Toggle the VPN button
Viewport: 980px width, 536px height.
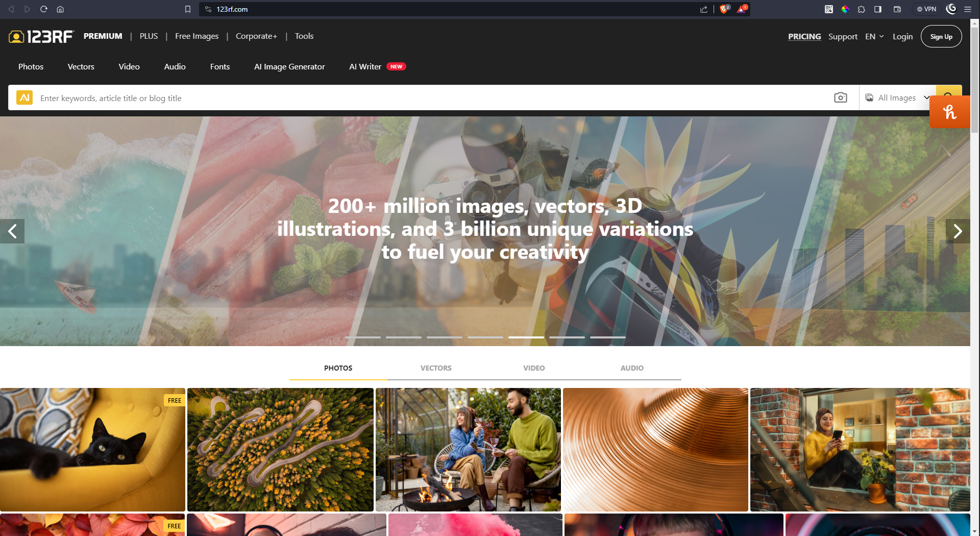[926, 9]
